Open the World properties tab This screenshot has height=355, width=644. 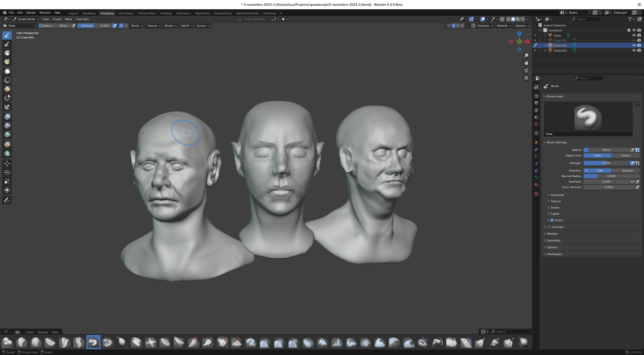pos(536,124)
